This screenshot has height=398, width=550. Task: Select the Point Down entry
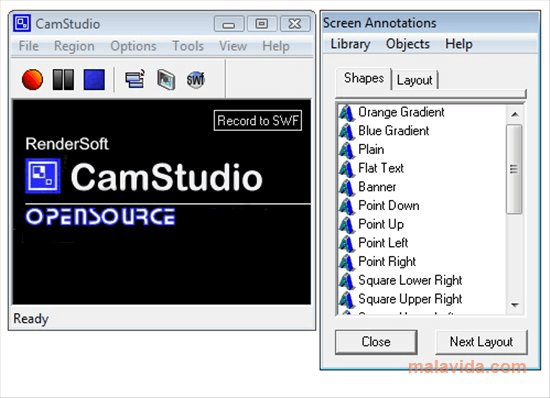coord(389,205)
